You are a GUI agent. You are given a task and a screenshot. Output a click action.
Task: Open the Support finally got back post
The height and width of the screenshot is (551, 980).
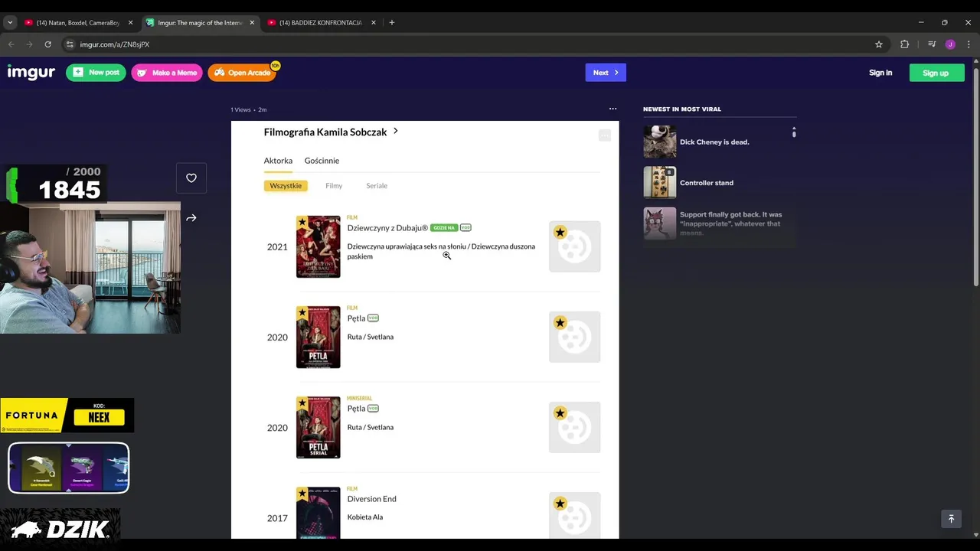[731, 223]
